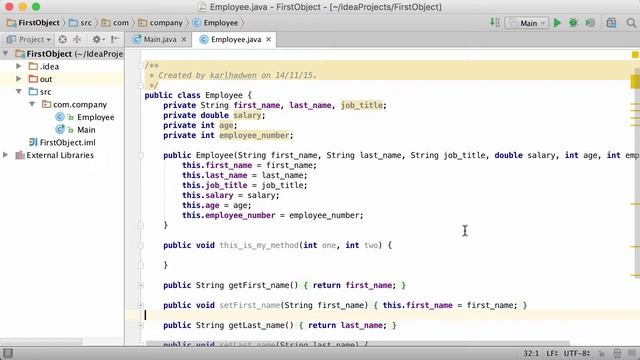Open Main class in project tree

86,130
